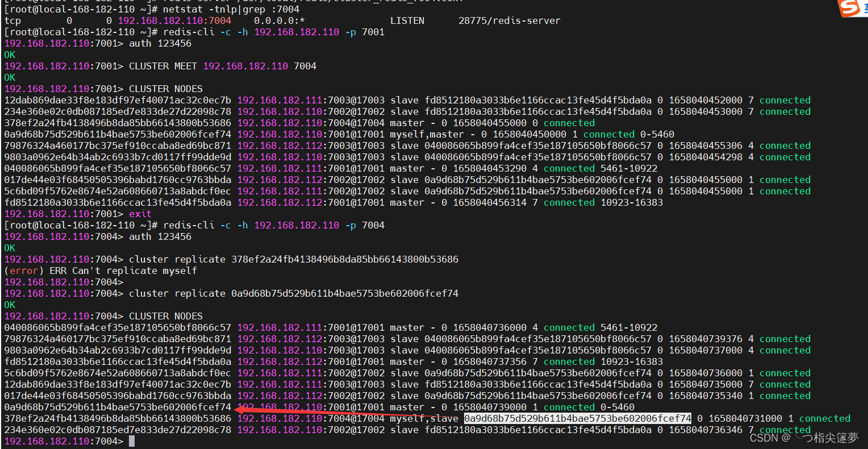
Task: Click the 'myself,master' flag text
Action: click(x=427, y=134)
